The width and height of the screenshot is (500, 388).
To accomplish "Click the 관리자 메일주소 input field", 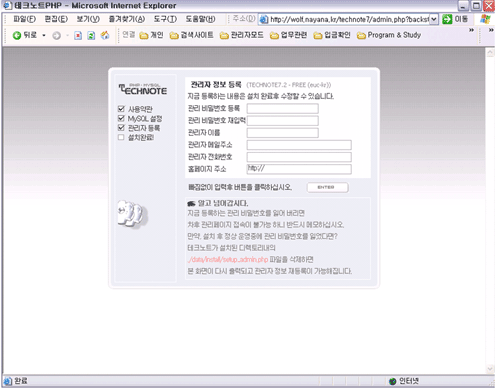I will click(x=299, y=145).
